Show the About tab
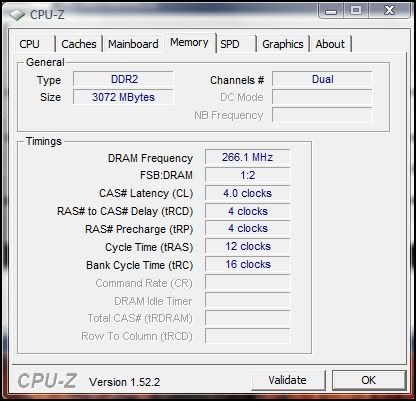The width and height of the screenshot is (416, 401). [x=330, y=44]
